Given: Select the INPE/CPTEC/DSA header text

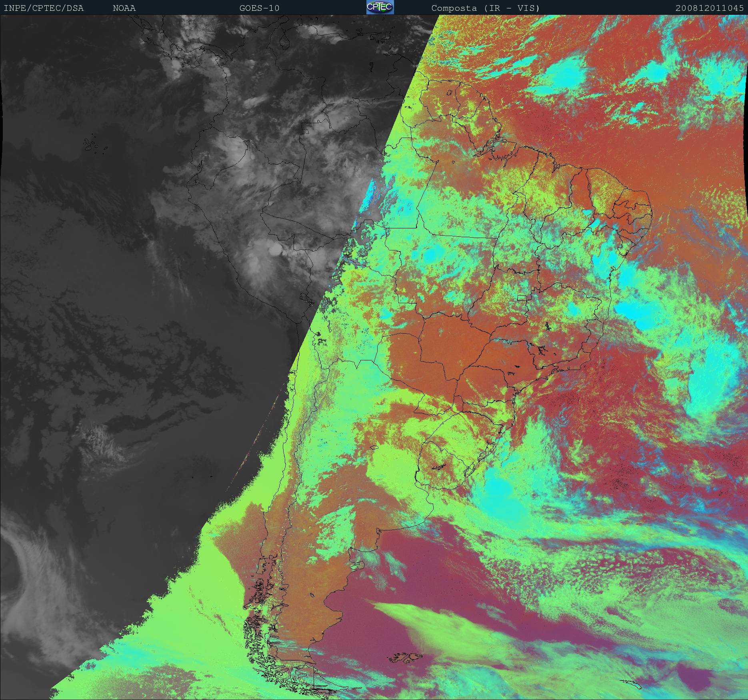Looking at the screenshot, I should point(44,8).
